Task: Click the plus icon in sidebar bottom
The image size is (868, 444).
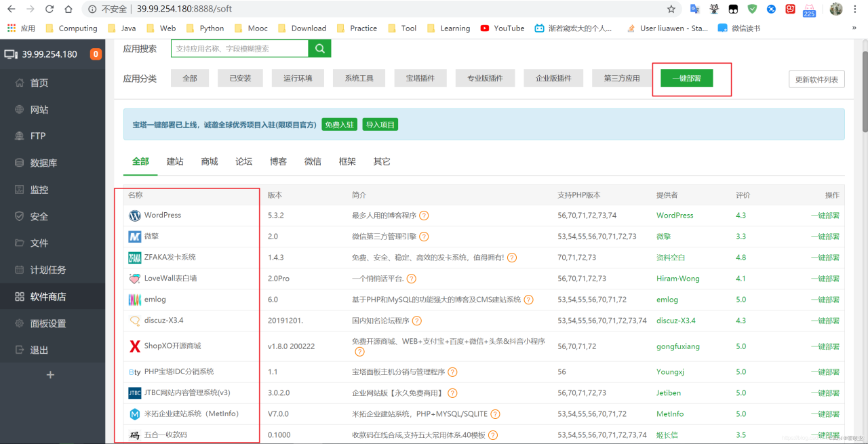Action: click(x=50, y=375)
